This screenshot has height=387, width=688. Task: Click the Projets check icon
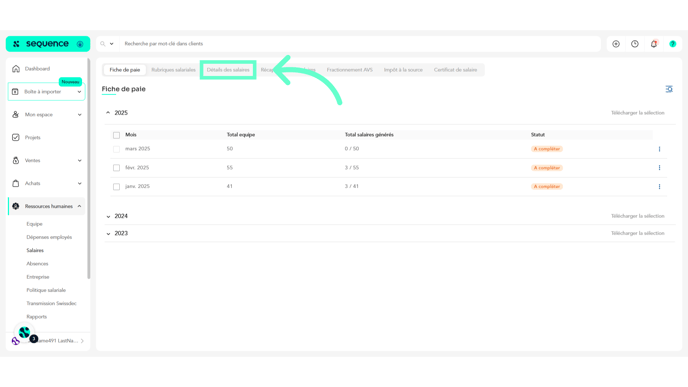coord(16,137)
